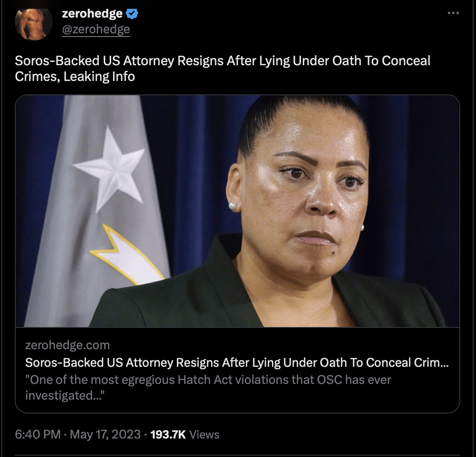Click the white star on the flag
This screenshot has height=457, width=476.
109,169
